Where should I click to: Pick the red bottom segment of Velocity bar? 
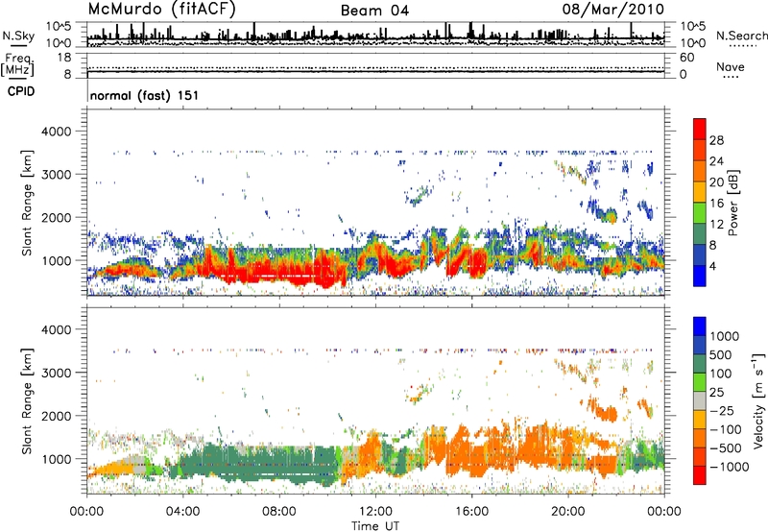coord(700,475)
